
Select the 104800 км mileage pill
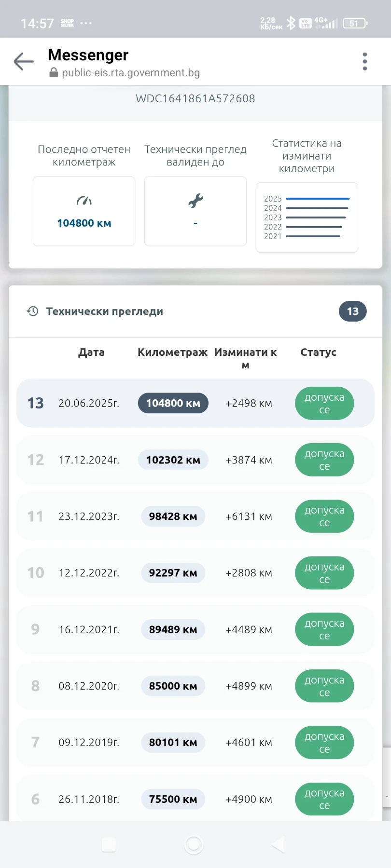tap(173, 403)
